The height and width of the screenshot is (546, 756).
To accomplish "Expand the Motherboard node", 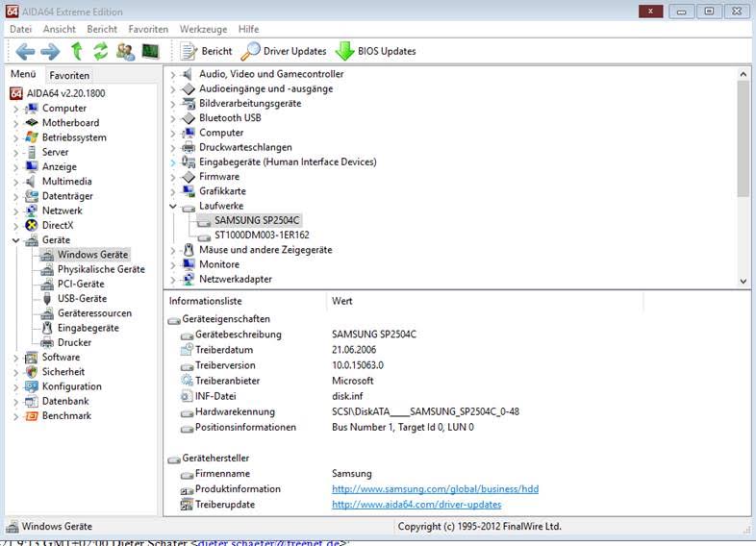I will [x=15, y=123].
